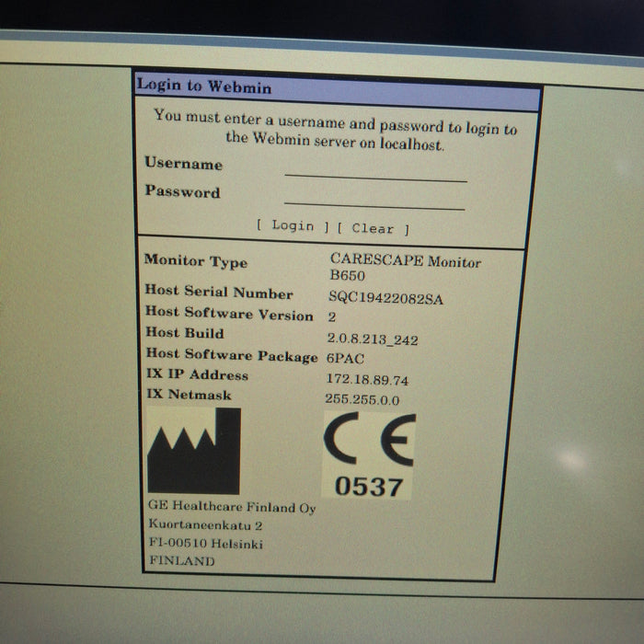Select the Kuortaneenkatu 2 address line
Screen dimensions: 644x644
[205, 525]
